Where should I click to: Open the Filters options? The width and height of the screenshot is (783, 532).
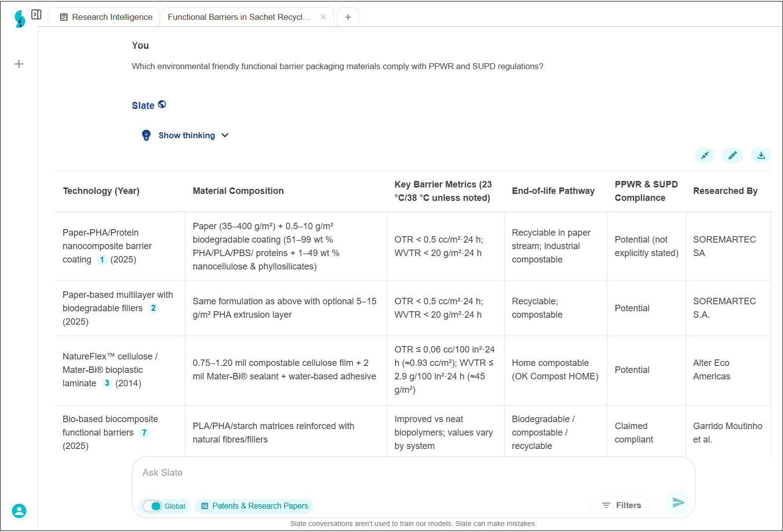point(621,505)
